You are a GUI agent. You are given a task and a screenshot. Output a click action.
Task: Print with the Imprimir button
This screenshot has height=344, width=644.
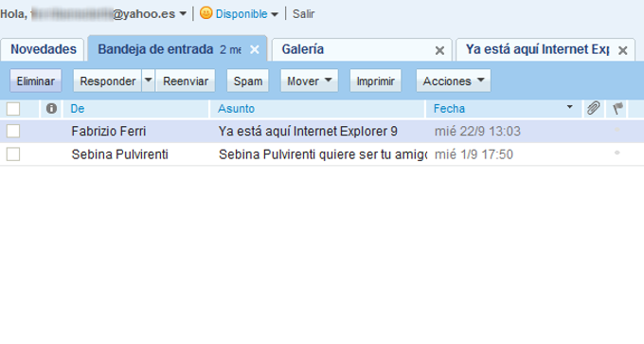[375, 81]
